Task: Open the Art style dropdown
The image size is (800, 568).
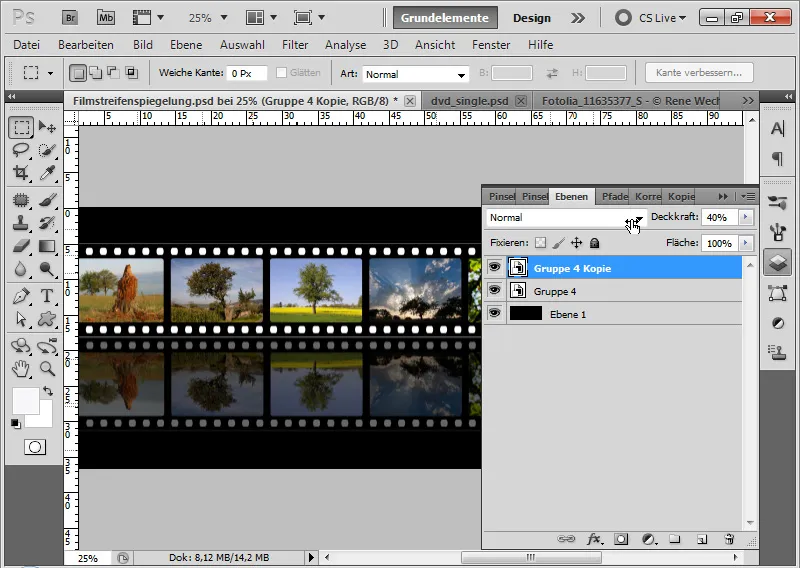Action: 416,75
